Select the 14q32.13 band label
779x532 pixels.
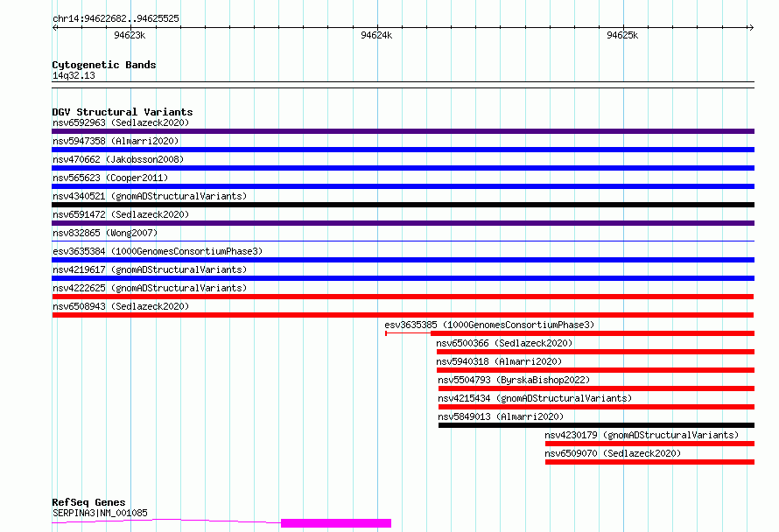(x=74, y=75)
